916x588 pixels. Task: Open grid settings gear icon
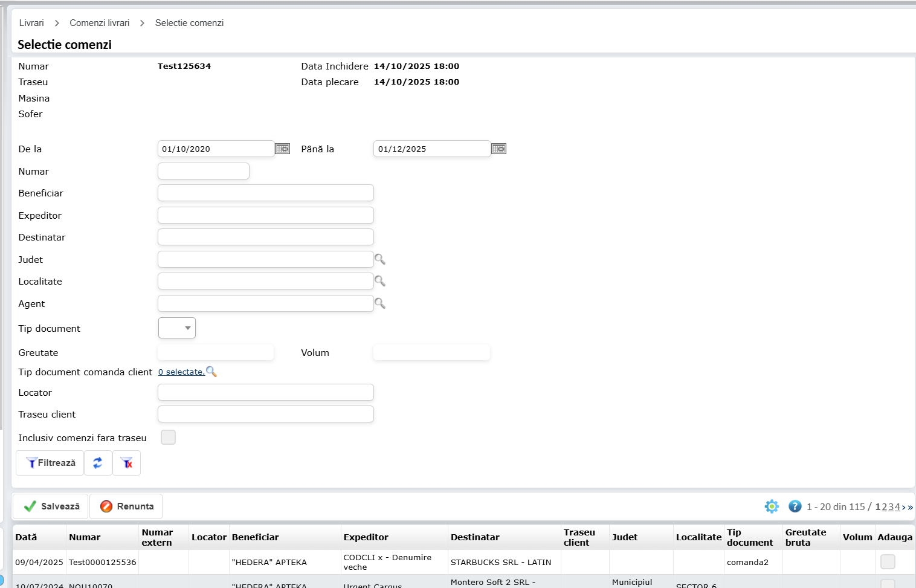pos(772,506)
